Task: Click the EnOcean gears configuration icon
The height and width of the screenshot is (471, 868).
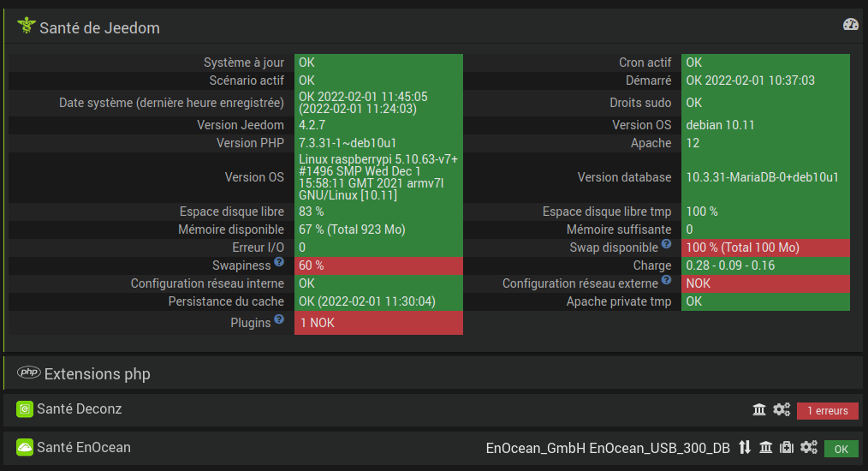Action: (x=809, y=447)
